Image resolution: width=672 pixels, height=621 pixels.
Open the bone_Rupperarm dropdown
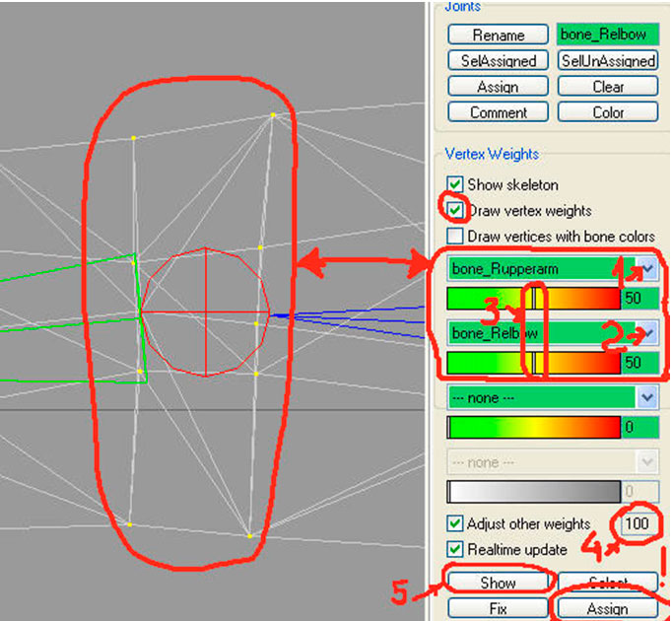(x=647, y=269)
